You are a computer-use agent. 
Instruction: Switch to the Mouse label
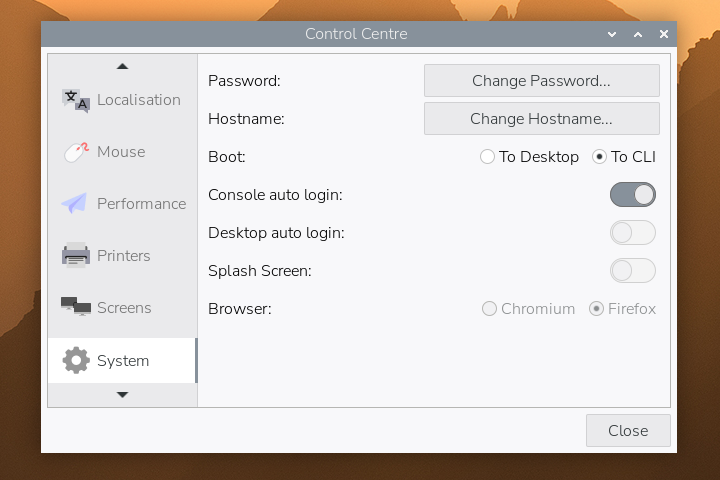pos(121,152)
